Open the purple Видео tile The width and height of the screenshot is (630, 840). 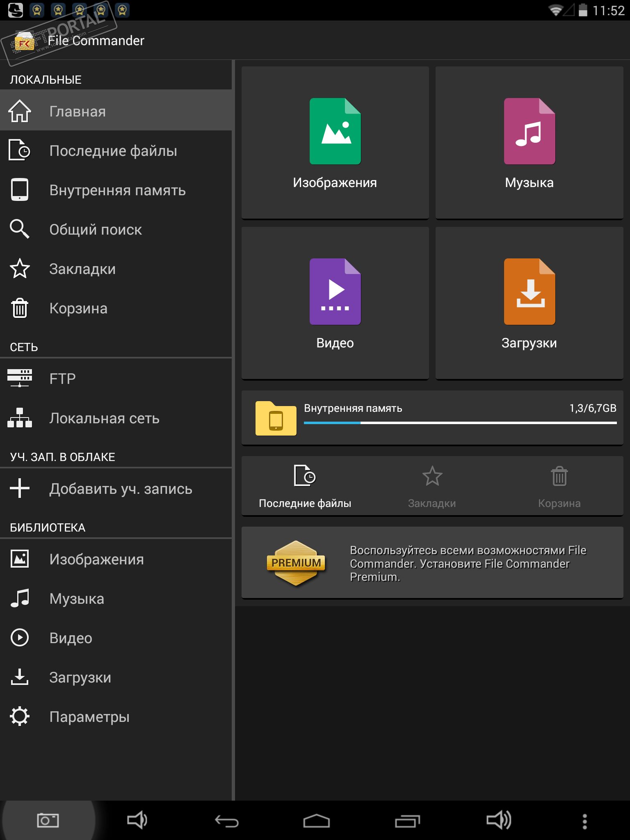pyautogui.click(x=335, y=303)
